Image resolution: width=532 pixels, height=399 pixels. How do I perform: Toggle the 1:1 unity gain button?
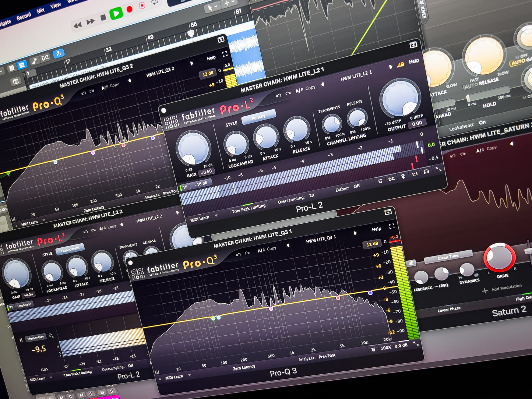click(x=415, y=174)
